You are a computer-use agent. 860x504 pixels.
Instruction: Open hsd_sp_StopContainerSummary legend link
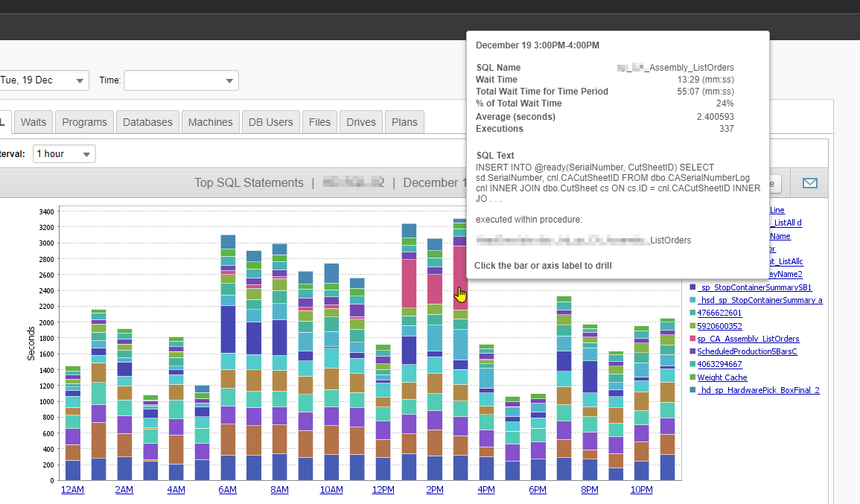coord(759,300)
